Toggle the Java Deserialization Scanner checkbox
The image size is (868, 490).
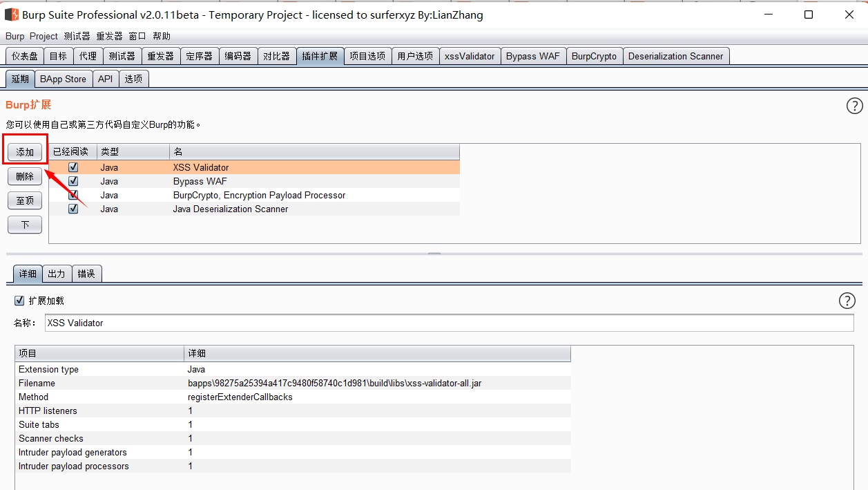(73, 209)
